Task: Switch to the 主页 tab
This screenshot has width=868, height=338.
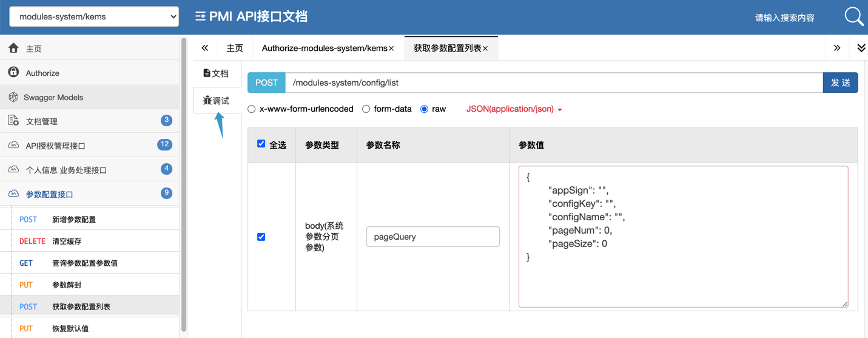Action: tap(235, 48)
